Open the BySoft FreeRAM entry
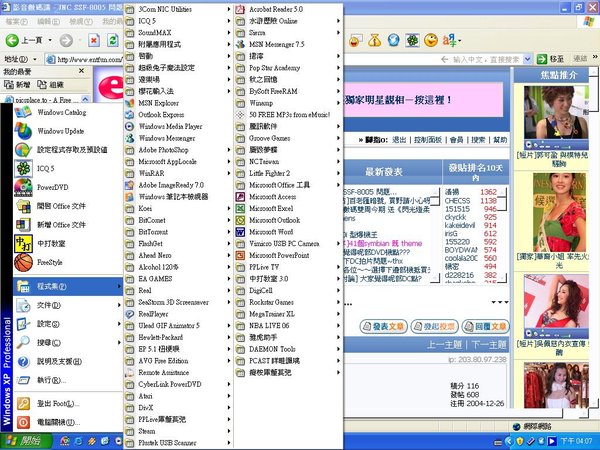The image size is (600, 450). [288, 91]
